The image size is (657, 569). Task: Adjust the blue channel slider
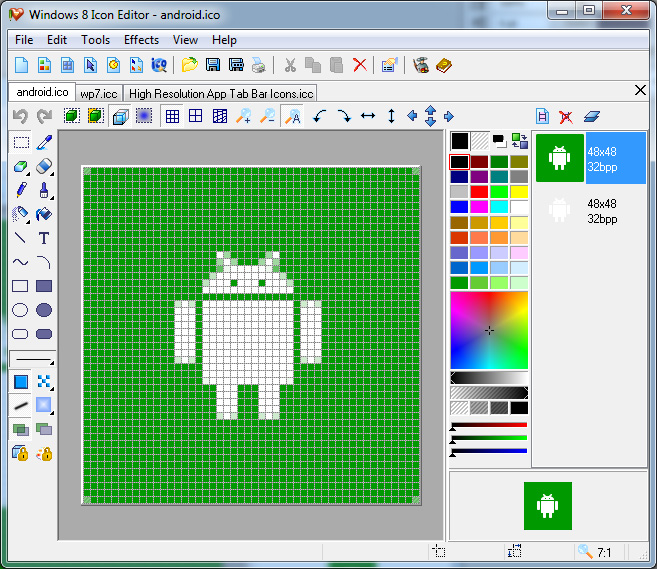[489, 452]
